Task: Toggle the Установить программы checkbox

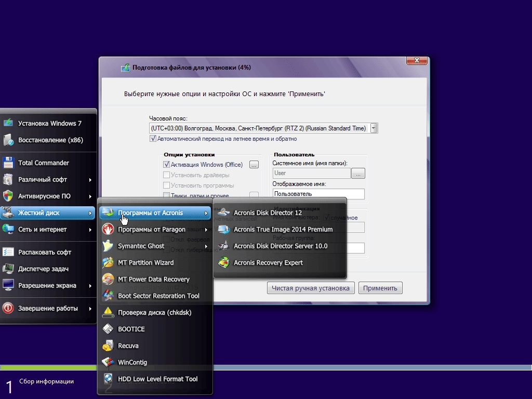Action: coord(166,185)
